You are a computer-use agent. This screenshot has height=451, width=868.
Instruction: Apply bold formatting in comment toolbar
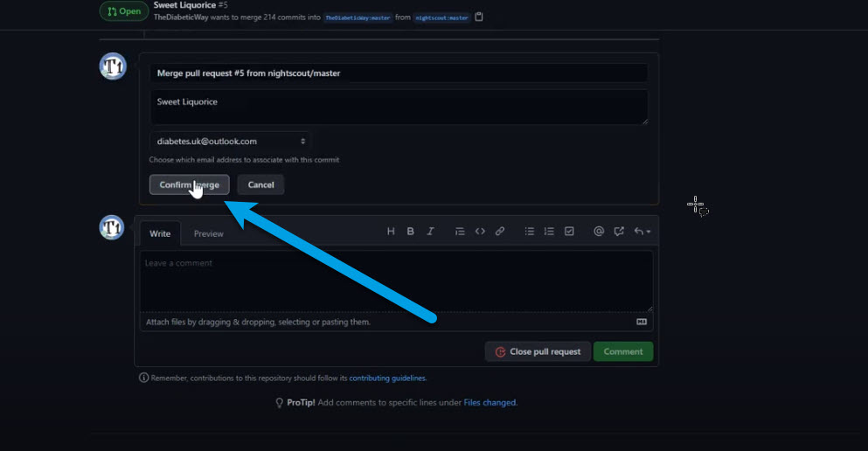(410, 232)
